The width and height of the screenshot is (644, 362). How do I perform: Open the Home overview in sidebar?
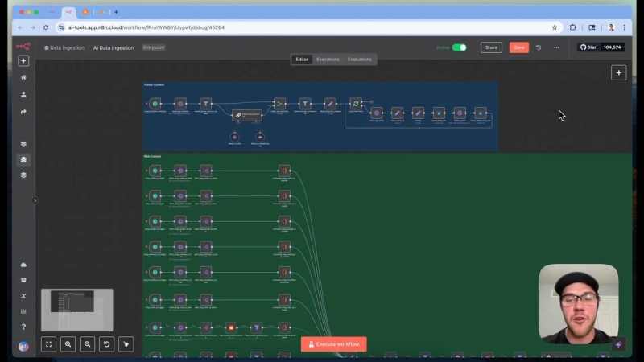click(23, 77)
